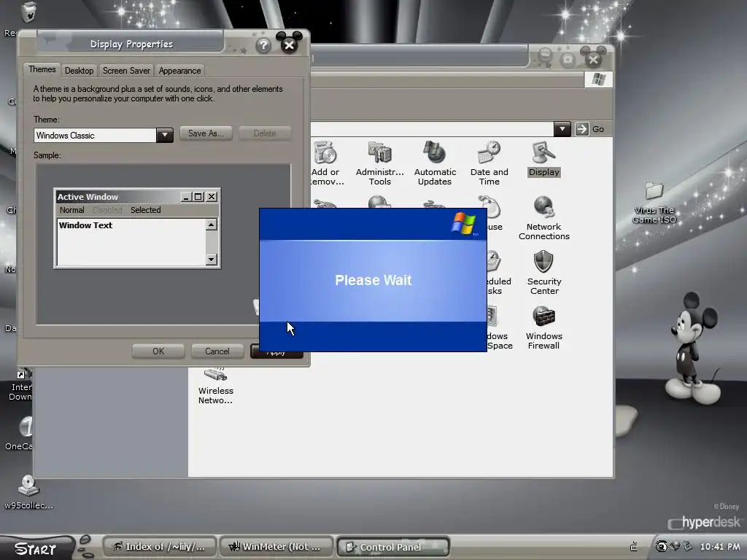
Task: Open the Appearance tab
Action: tap(179, 71)
